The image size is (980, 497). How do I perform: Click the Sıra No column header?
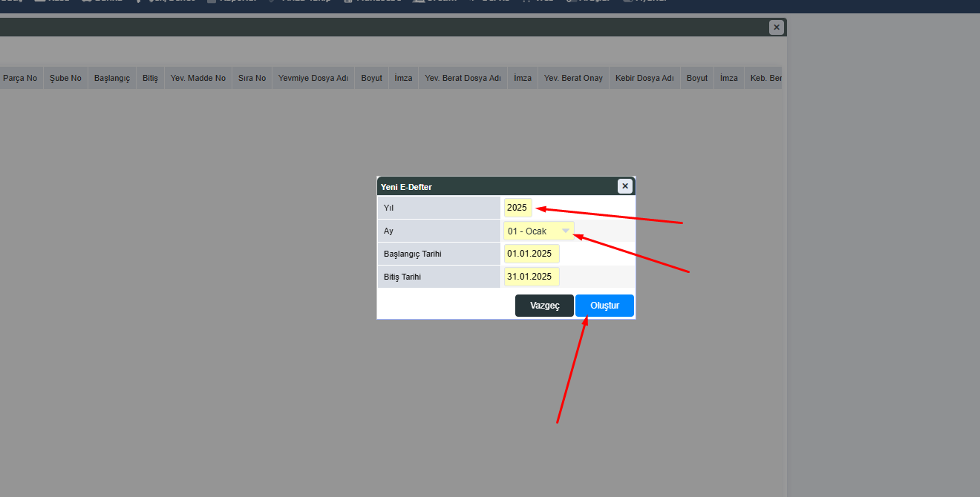coord(252,78)
